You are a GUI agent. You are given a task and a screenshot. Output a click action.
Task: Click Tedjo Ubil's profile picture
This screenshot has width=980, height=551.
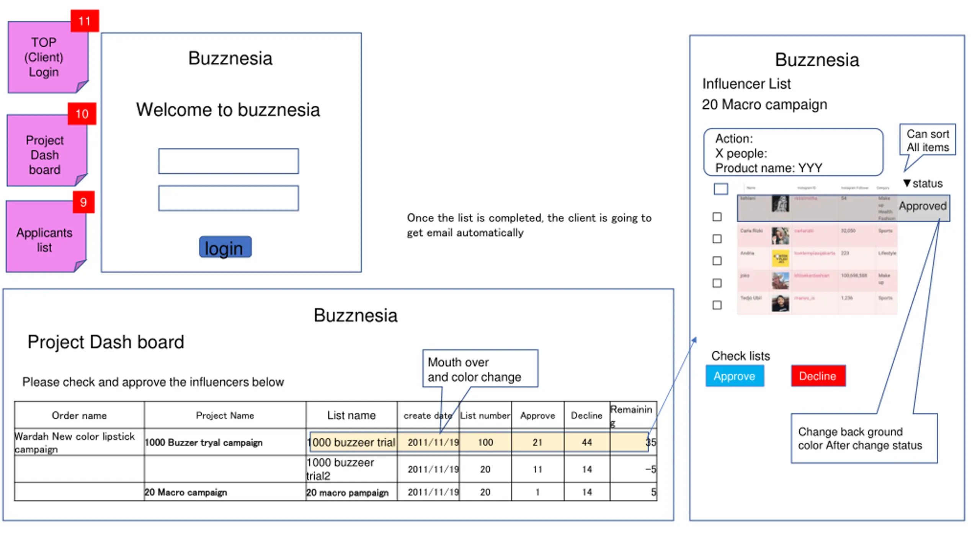click(x=780, y=303)
